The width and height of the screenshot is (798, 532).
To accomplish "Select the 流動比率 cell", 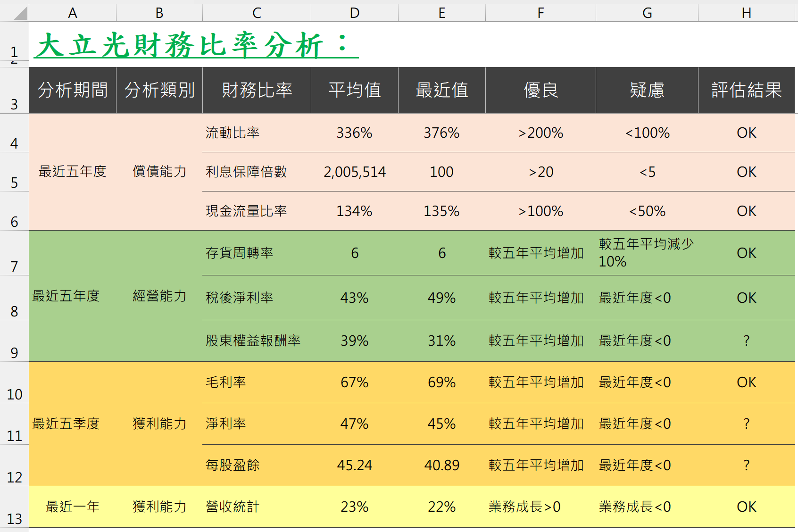I will coord(257,133).
